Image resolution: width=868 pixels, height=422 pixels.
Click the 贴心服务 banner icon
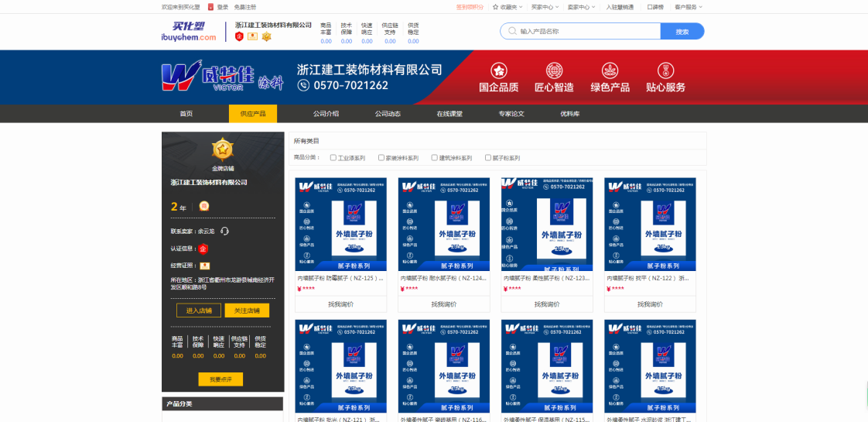pos(665,70)
